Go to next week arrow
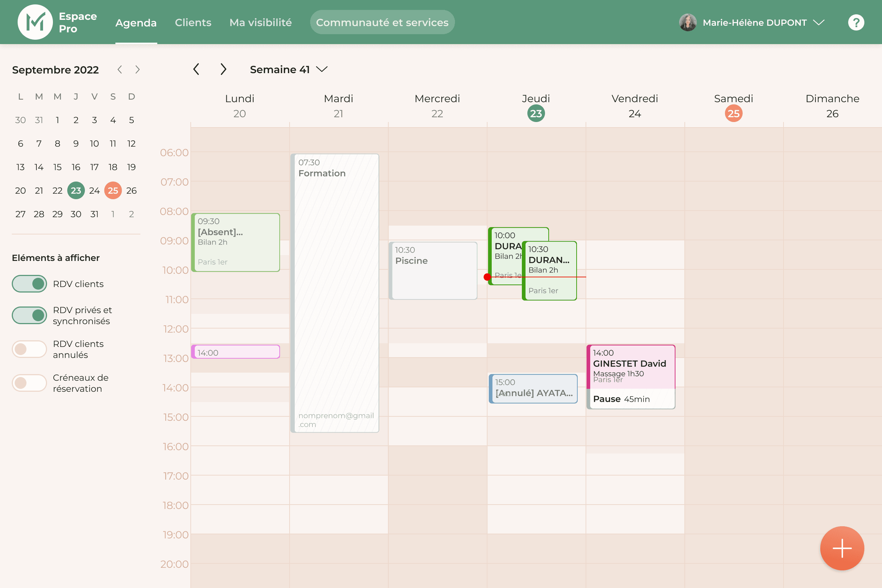 click(223, 69)
